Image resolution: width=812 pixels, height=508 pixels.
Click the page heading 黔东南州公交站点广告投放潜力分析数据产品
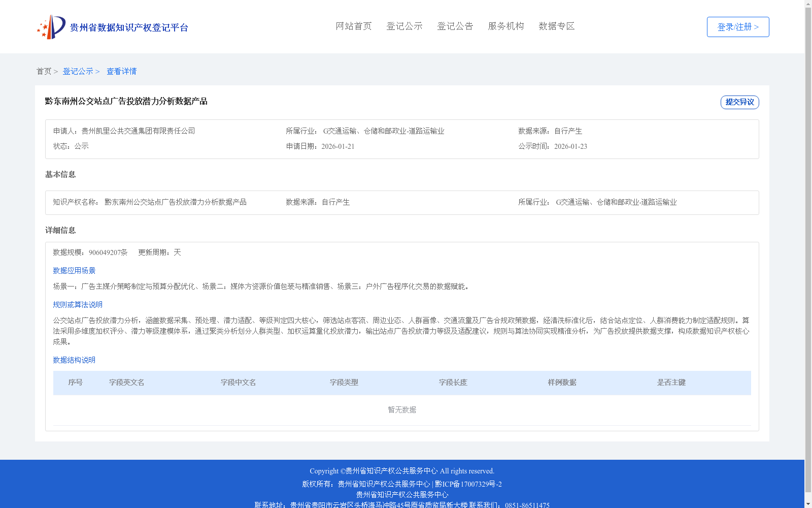tap(126, 101)
